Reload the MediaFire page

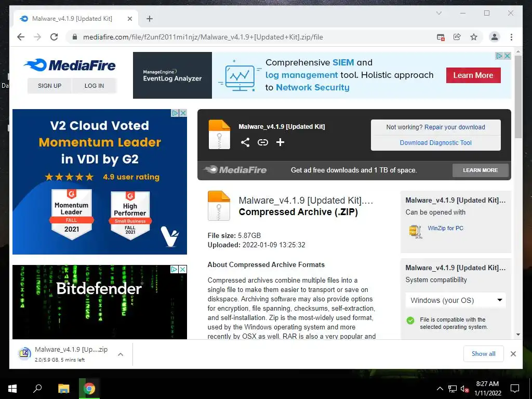tap(54, 37)
